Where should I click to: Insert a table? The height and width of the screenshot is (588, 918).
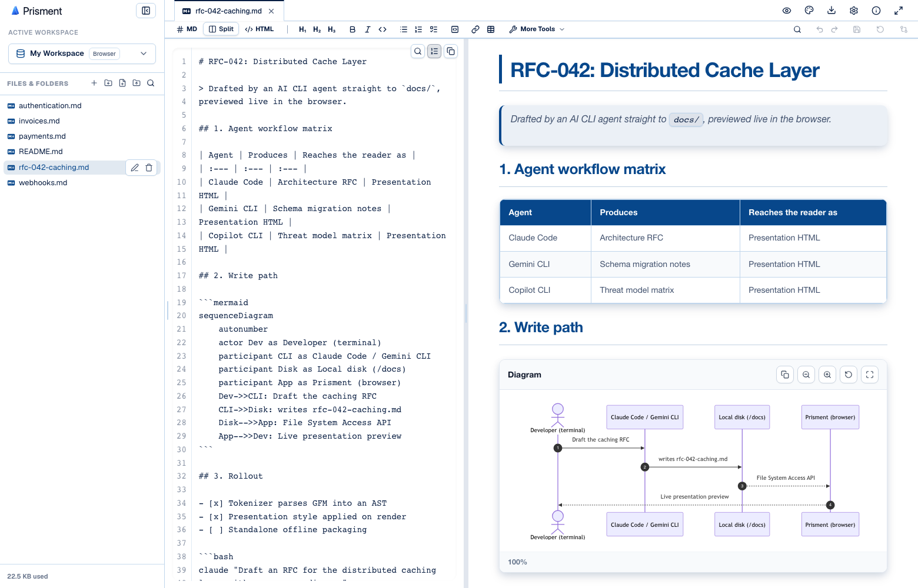click(x=491, y=29)
